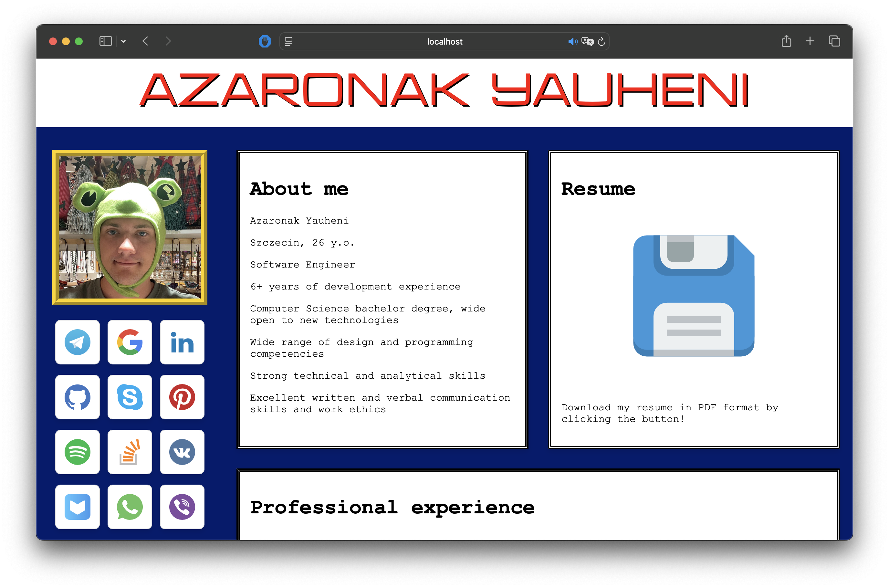The image size is (889, 588).
Task: Click the VK social icon
Action: click(x=182, y=452)
